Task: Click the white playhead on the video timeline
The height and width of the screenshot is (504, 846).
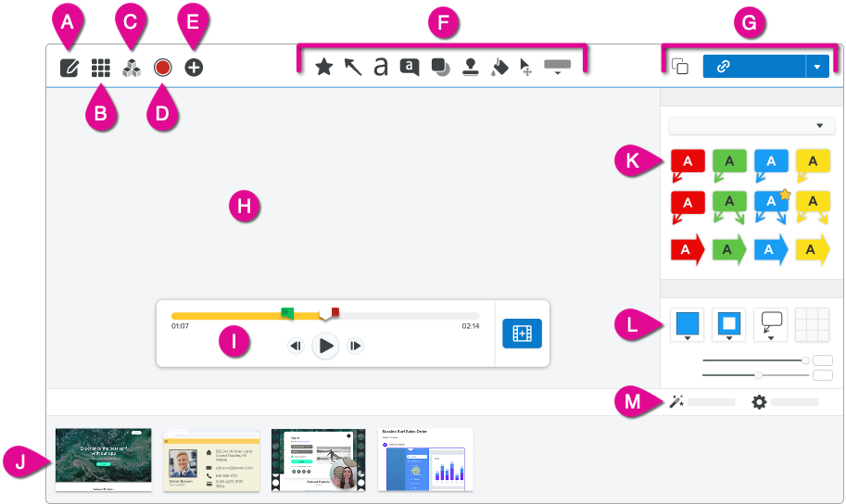Action: click(325, 315)
